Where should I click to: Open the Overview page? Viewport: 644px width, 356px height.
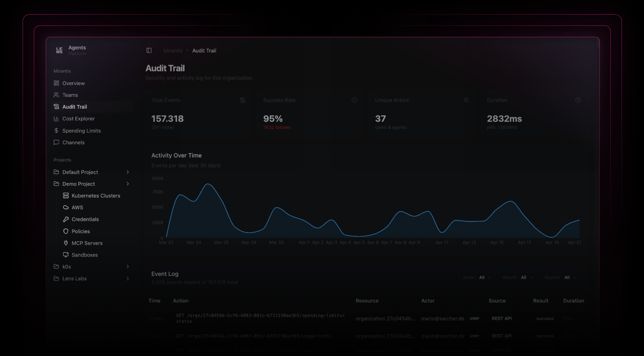click(92, 83)
